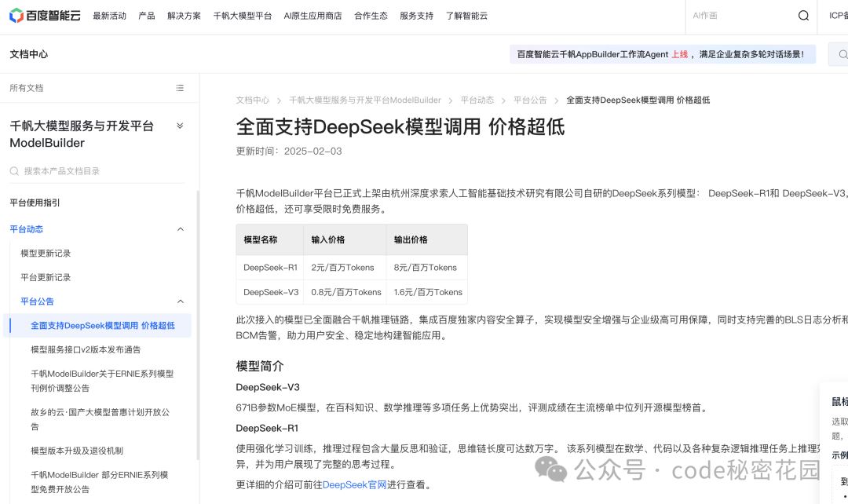Screen dimensions: 848x504
Task: Click 更新时间: 2025-02-03 text
Action: 289,151
